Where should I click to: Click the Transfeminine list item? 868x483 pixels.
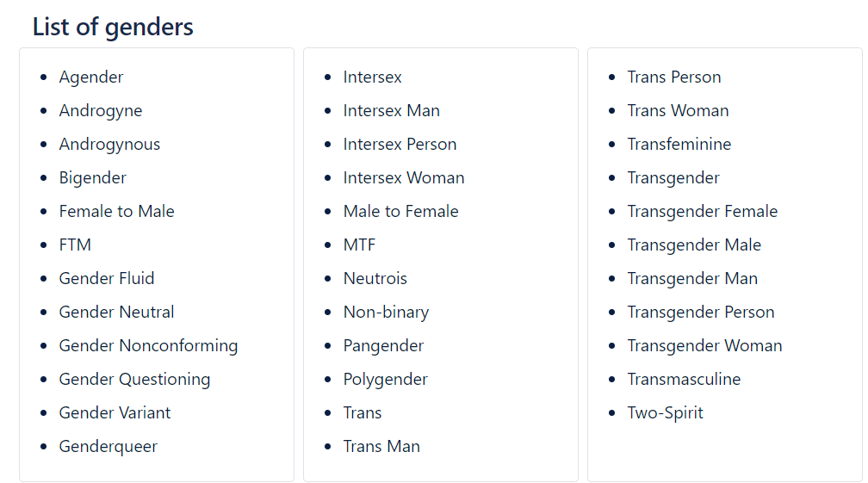point(679,145)
